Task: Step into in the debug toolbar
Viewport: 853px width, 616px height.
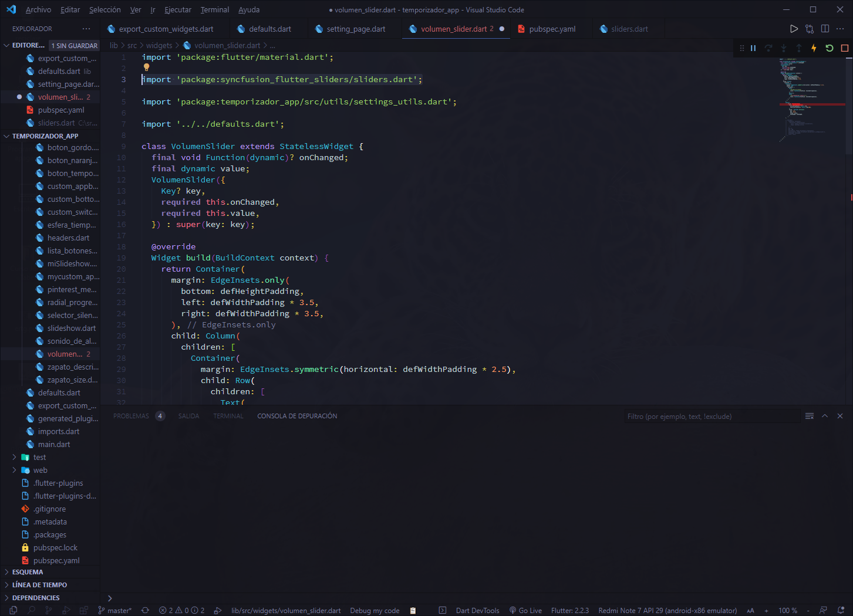Action: pyautogui.click(x=784, y=48)
